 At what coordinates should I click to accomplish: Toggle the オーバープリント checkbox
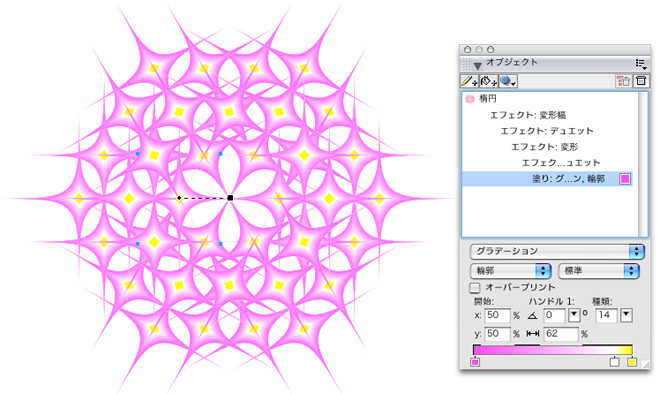pyautogui.click(x=475, y=288)
